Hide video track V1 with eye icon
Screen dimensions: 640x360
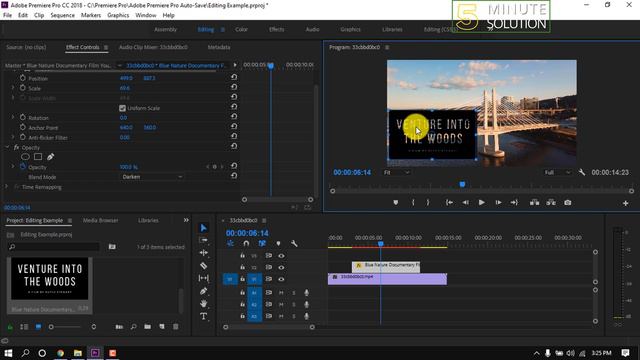pos(281,280)
